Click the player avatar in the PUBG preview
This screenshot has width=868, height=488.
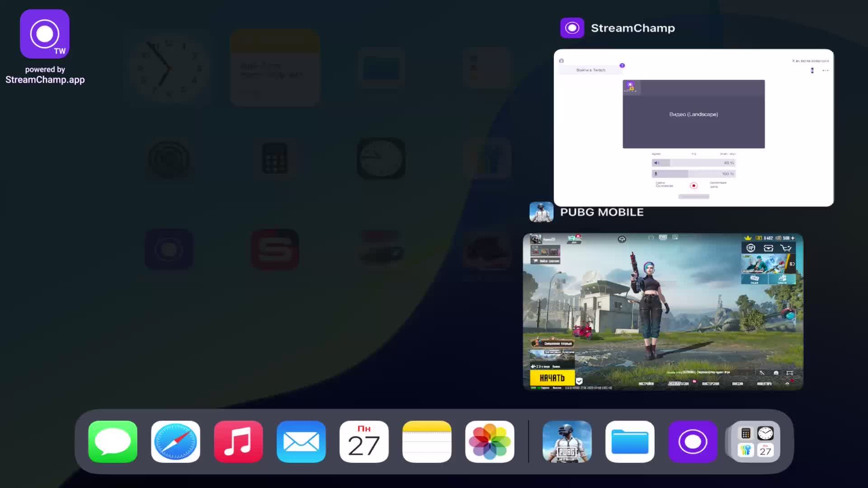click(x=536, y=239)
